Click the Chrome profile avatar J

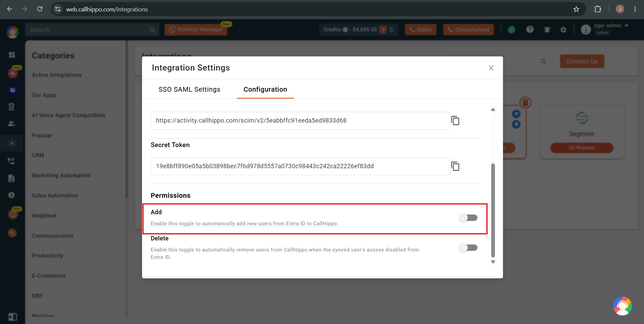pos(620,9)
